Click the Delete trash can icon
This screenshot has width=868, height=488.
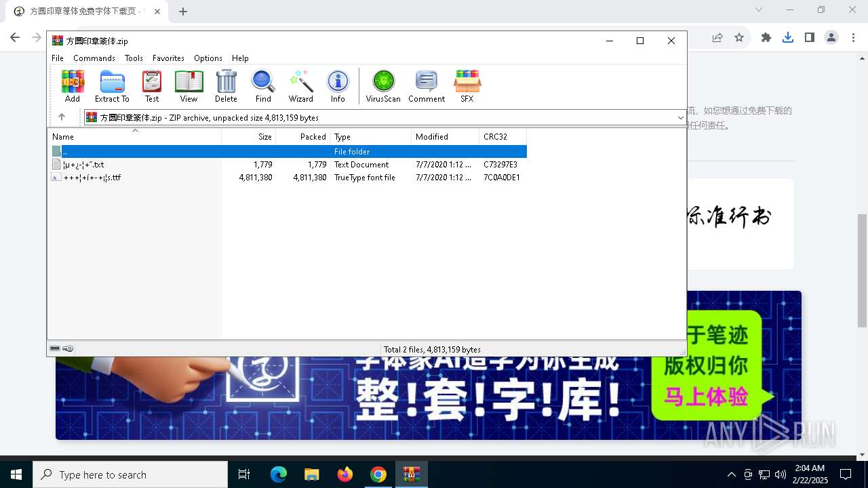click(x=226, y=86)
